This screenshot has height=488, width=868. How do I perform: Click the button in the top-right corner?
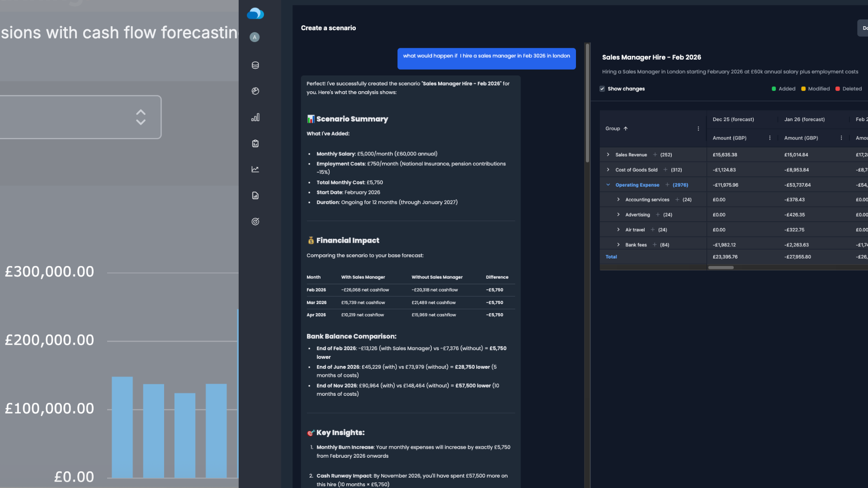click(863, 28)
